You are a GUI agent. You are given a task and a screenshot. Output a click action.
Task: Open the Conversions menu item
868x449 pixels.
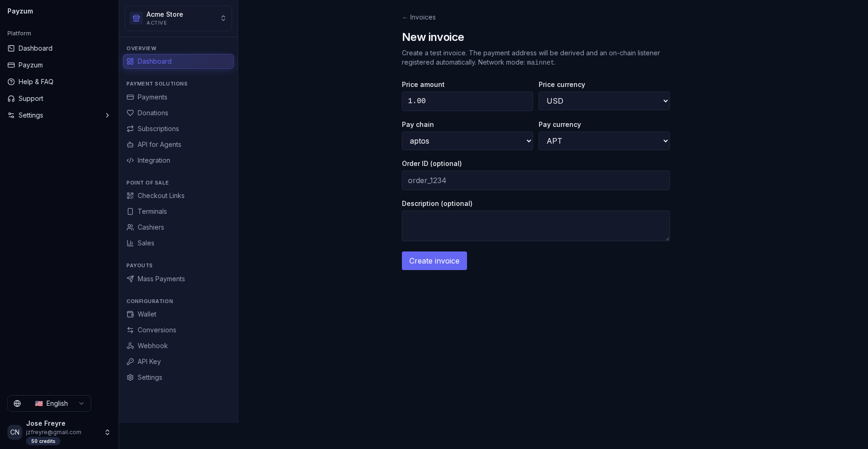(x=178, y=330)
